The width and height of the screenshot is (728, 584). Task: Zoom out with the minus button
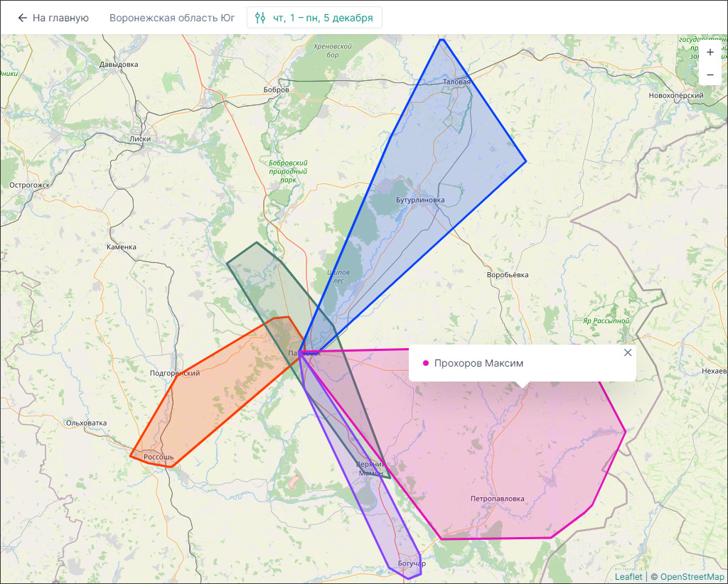pos(710,75)
